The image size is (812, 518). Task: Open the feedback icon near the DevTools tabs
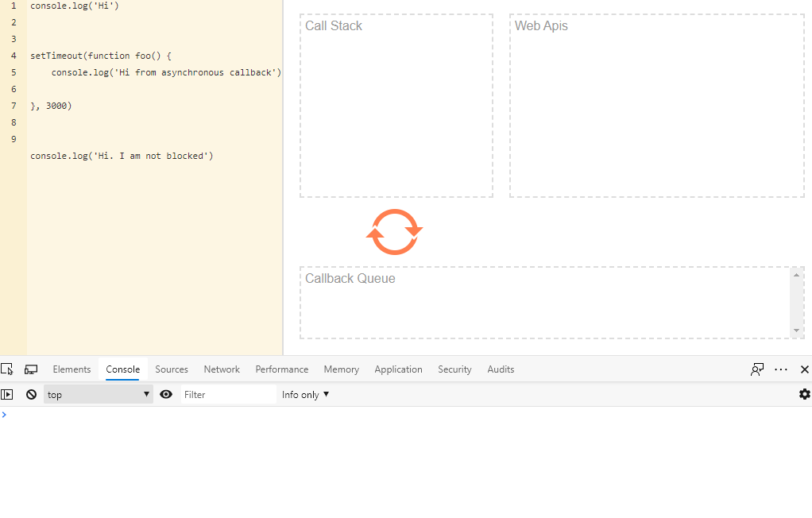[756, 369]
